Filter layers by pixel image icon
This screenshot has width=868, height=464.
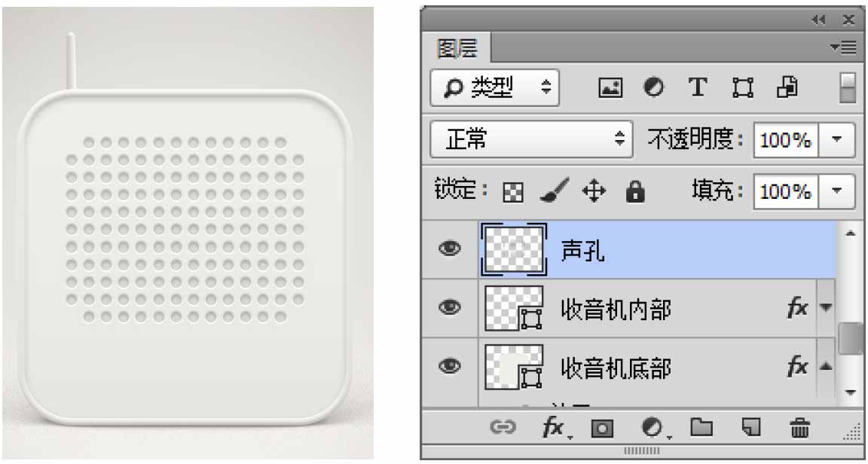610,88
